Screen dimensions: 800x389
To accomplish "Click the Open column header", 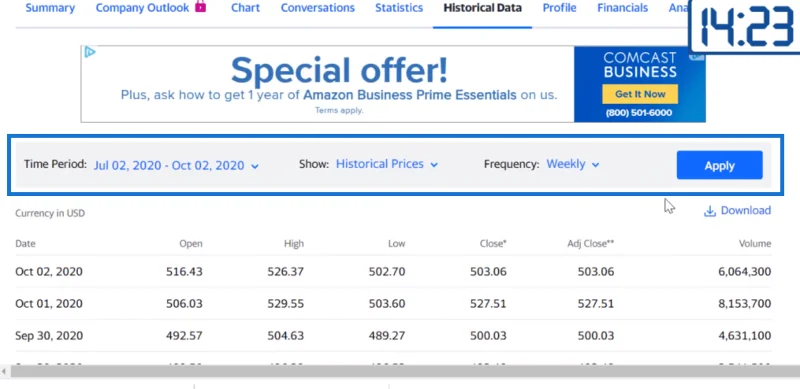I will (191, 244).
